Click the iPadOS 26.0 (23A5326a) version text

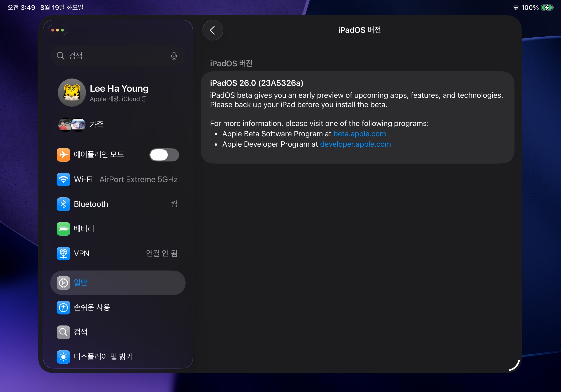point(257,83)
